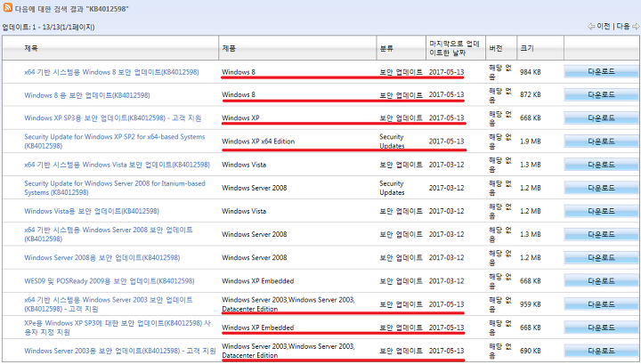Image resolution: width=641 pixels, height=364 pixels.
Task: Click 'Windows XP Embedded' in the XPe용 row
Action: point(257,328)
